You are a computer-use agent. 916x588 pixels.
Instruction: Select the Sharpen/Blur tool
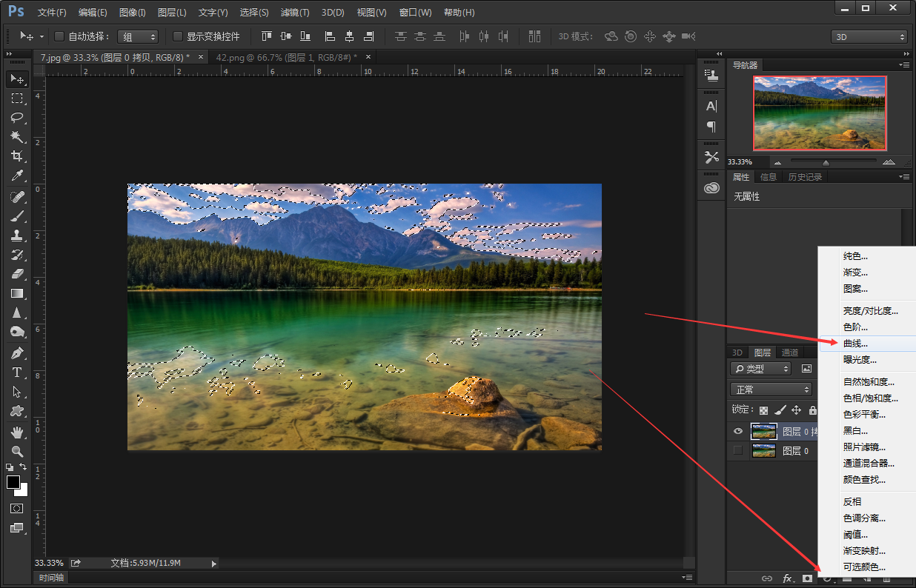tap(17, 313)
